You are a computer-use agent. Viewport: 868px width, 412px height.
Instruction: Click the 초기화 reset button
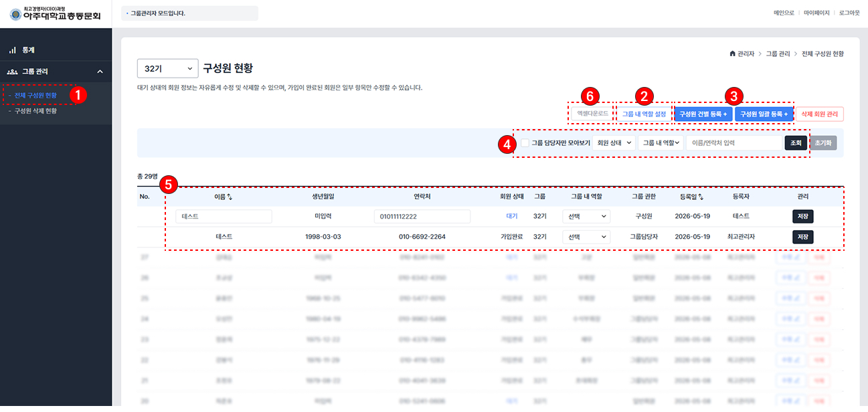823,142
